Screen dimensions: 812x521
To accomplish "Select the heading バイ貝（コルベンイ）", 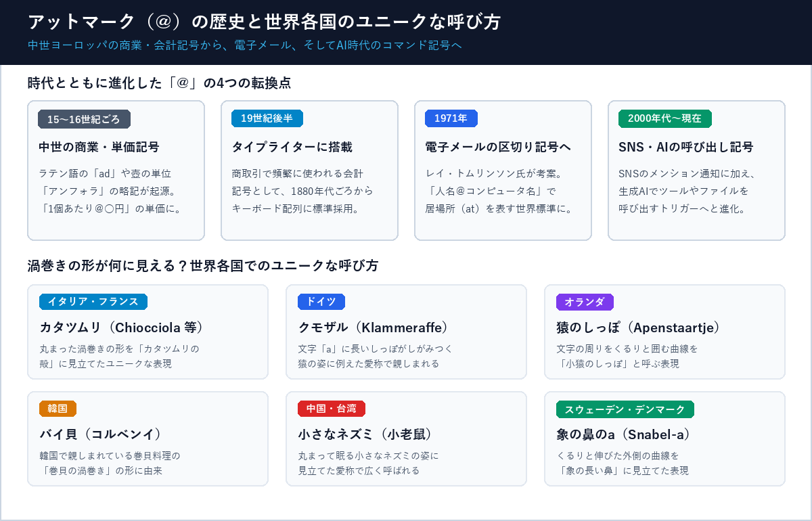I will 100,434.
